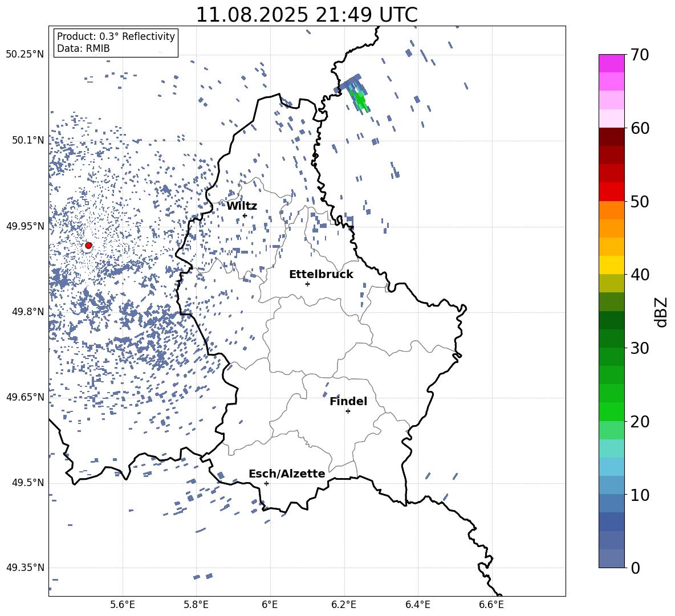
Task: Click the green rain echo near 6.25°E
Action: click(x=360, y=99)
